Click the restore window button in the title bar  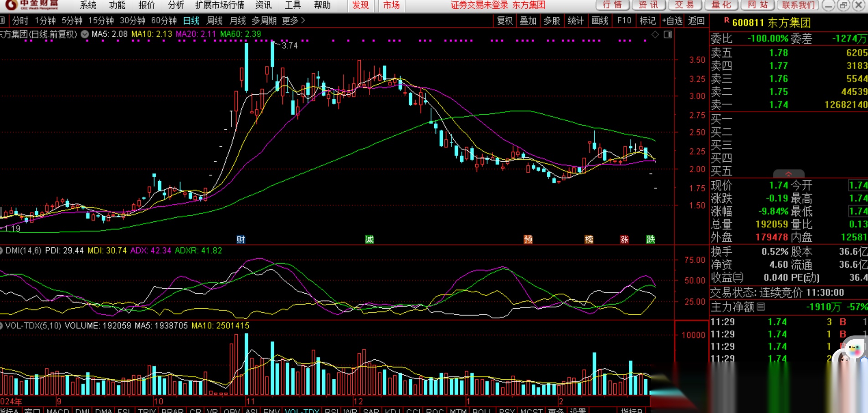(843, 5)
